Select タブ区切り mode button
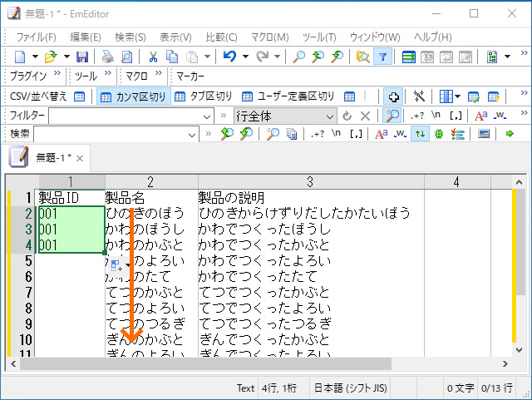The height and width of the screenshot is (400, 532). [x=204, y=96]
